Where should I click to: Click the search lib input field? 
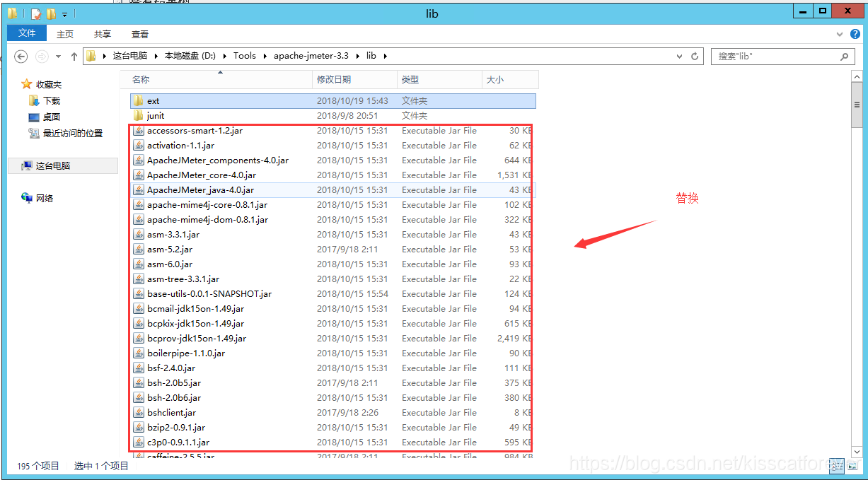point(775,56)
